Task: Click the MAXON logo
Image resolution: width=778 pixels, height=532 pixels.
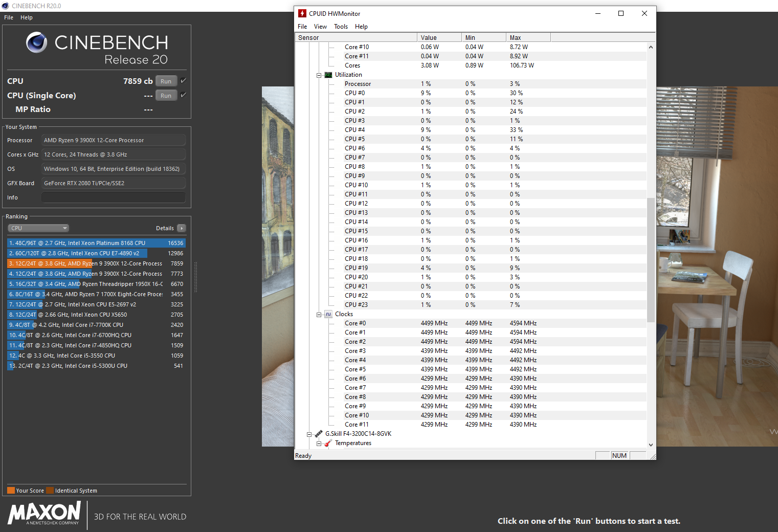Action: pyautogui.click(x=45, y=513)
